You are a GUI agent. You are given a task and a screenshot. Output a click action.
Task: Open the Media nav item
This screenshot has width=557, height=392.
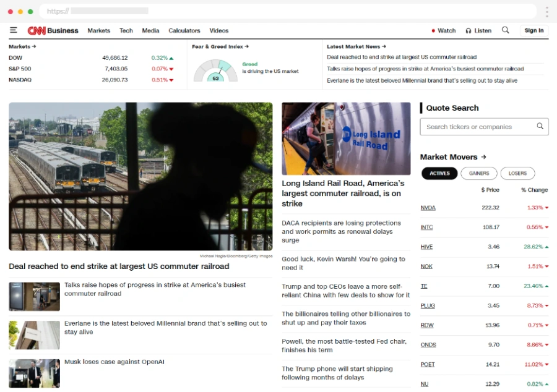[x=150, y=30]
